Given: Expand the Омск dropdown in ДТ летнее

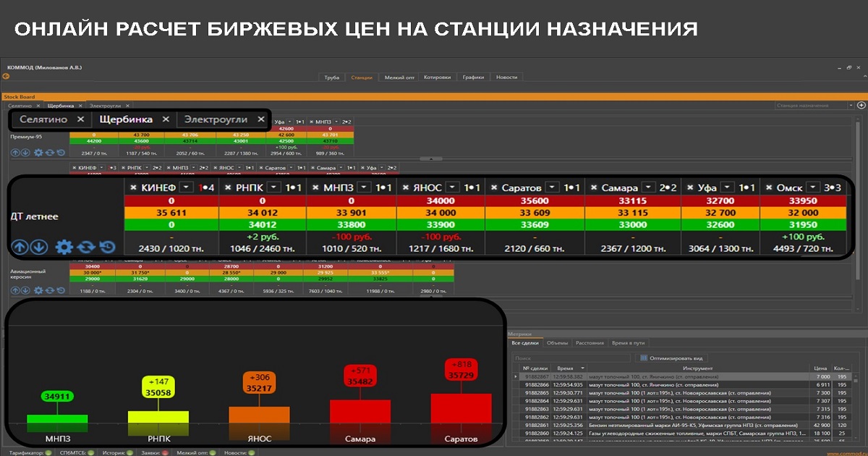Looking at the screenshot, I should (x=813, y=187).
